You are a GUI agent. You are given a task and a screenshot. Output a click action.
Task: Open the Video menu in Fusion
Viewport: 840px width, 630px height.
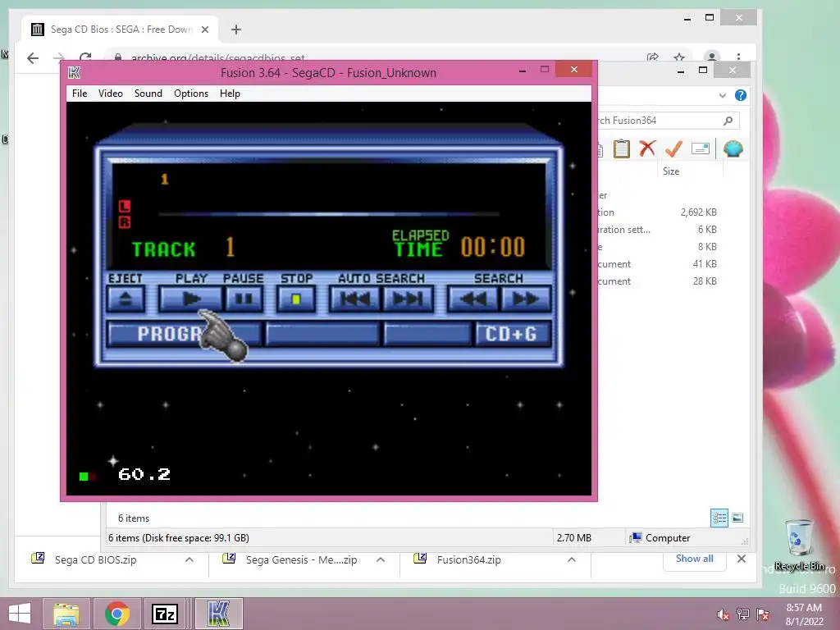pyautogui.click(x=111, y=94)
